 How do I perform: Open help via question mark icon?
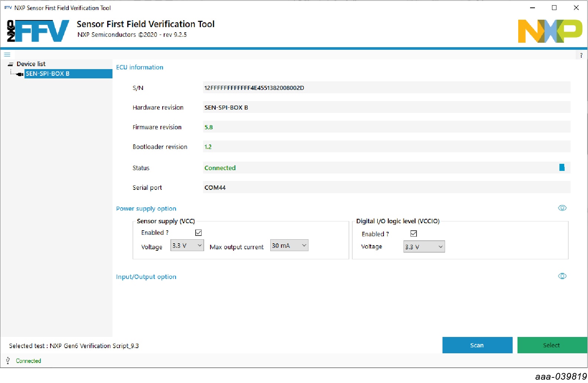[x=581, y=55]
